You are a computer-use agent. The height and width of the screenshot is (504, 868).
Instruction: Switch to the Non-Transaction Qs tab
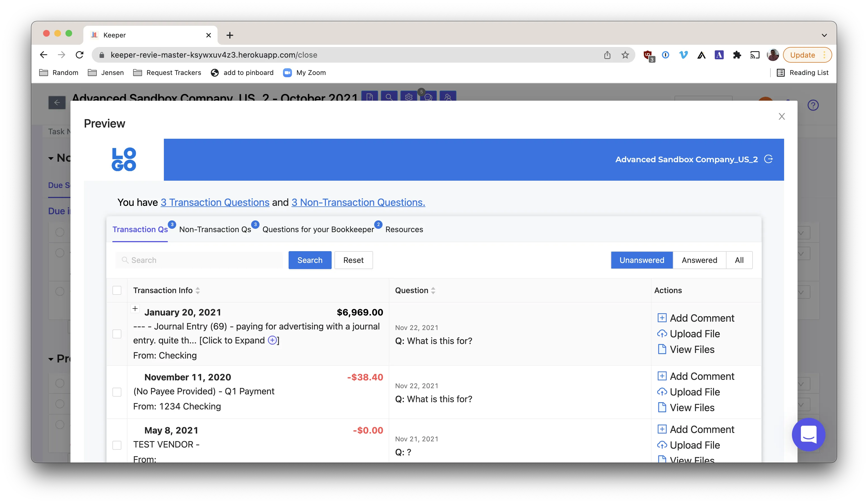pyautogui.click(x=215, y=229)
